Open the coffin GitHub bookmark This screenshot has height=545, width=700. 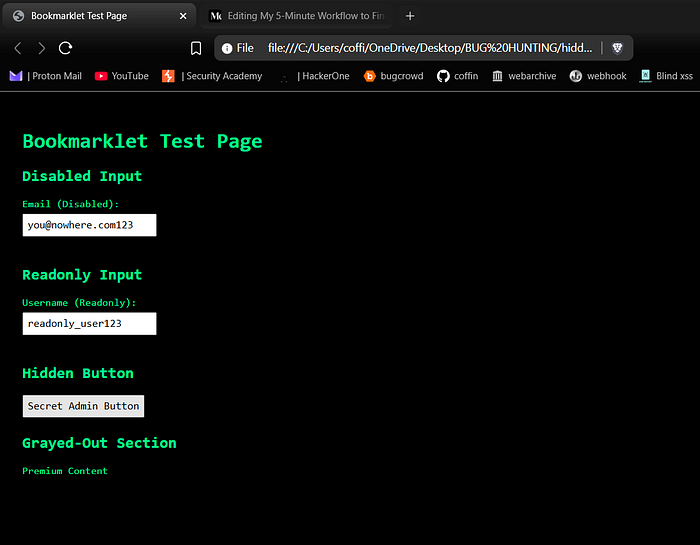pos(457,76)
